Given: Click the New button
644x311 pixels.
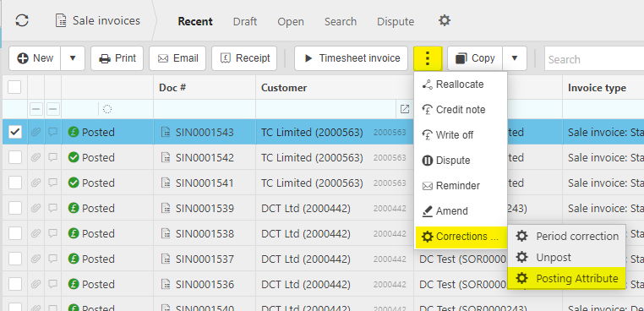Looking at the screenshot, I should click(x=35, y=58).
